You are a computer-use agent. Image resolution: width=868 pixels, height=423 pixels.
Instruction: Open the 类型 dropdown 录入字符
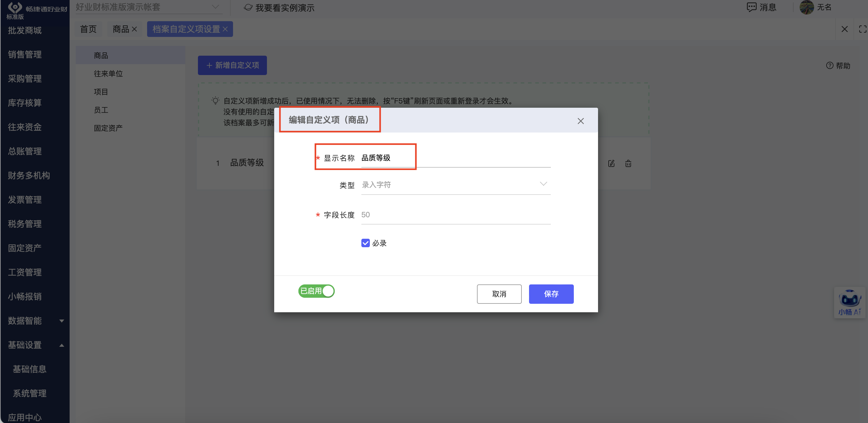point(455,185)
